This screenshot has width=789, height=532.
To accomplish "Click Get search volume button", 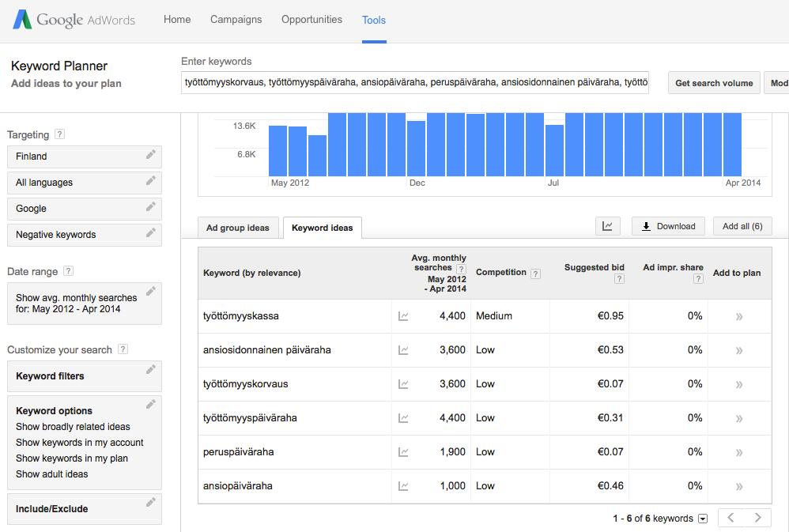I will [x=714, y=82].
